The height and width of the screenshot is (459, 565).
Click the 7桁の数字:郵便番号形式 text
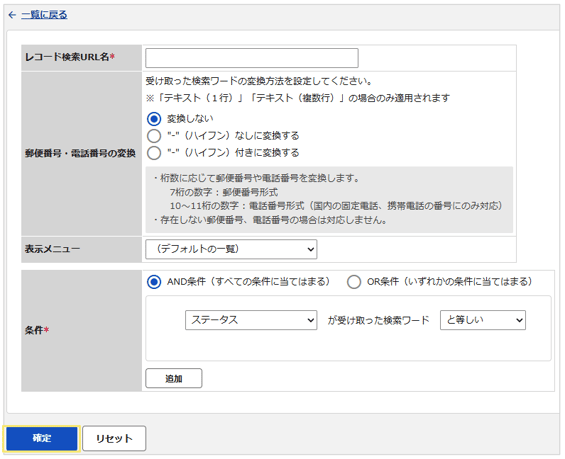point(224,192)
